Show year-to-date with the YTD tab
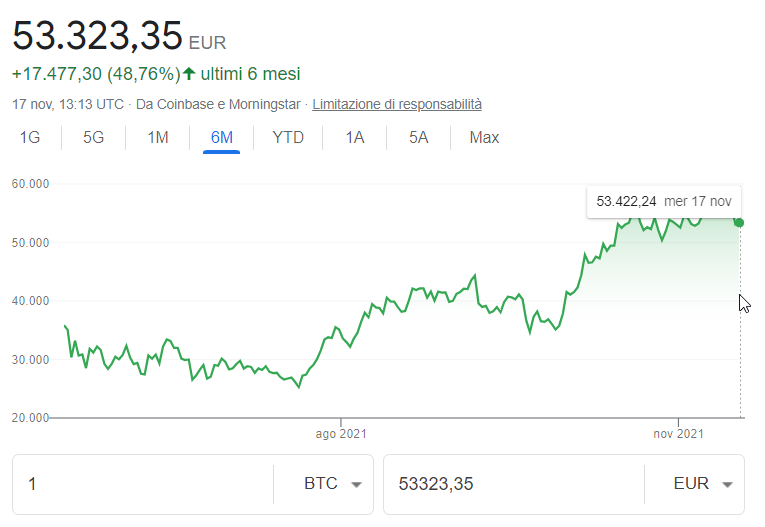 pos(288,138)
